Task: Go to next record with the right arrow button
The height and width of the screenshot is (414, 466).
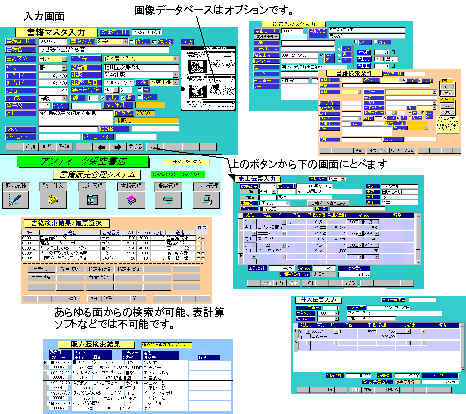Action: click(x=119, y=147)
